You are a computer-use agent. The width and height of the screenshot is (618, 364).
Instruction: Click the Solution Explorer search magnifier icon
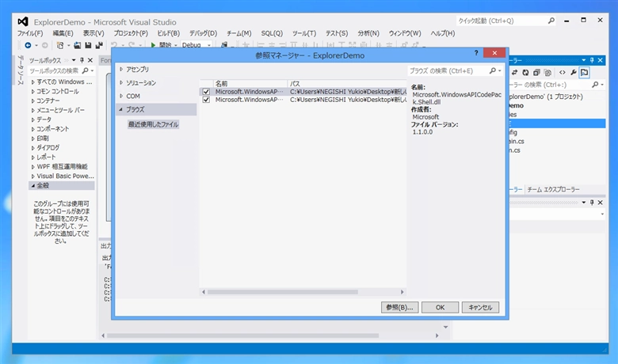pyautogui.click(x=595, y=85)
